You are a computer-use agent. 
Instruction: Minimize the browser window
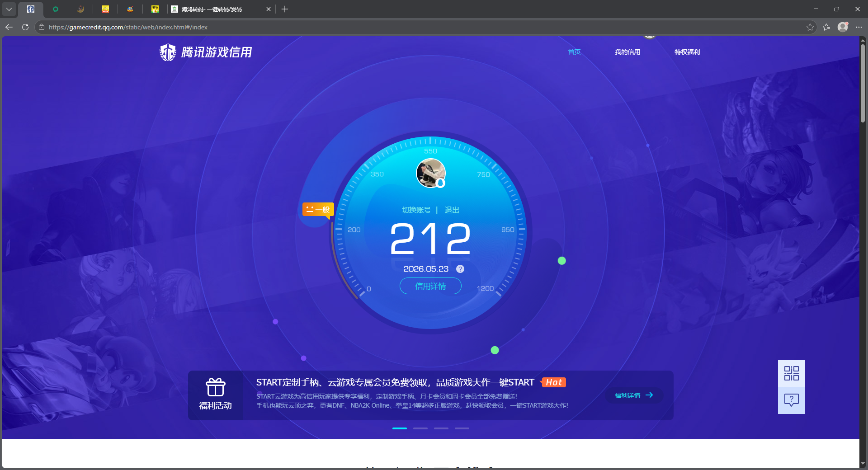click(816, 9)
